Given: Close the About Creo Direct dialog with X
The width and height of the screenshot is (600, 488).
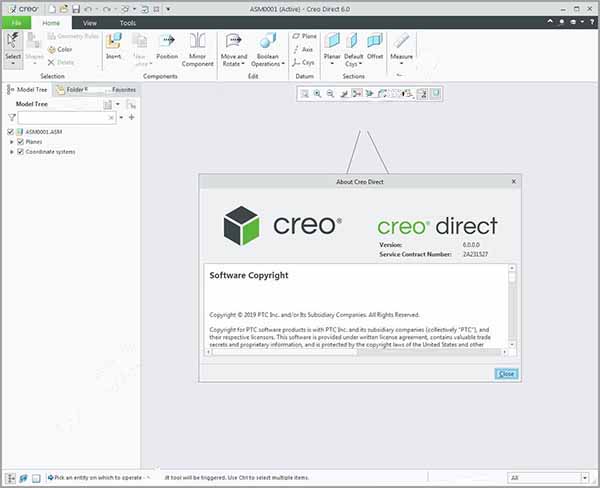Looking at the screenshot, I should click(514, 181).
